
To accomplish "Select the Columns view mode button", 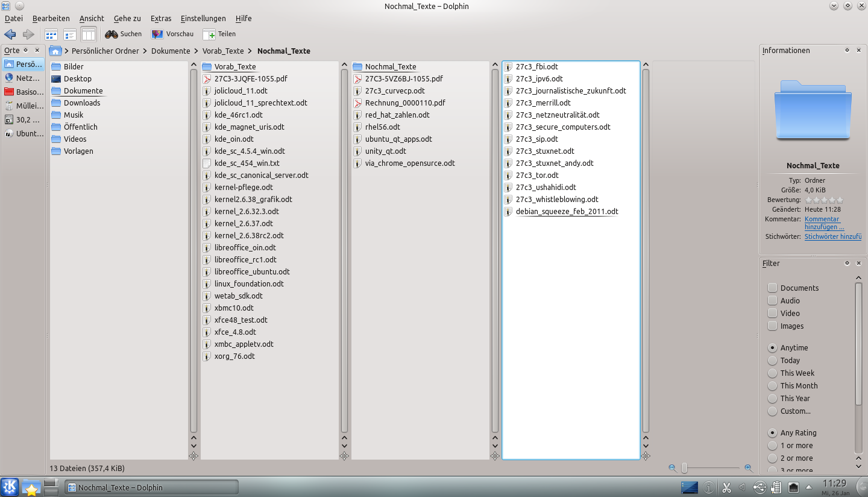I will point(89,34).
